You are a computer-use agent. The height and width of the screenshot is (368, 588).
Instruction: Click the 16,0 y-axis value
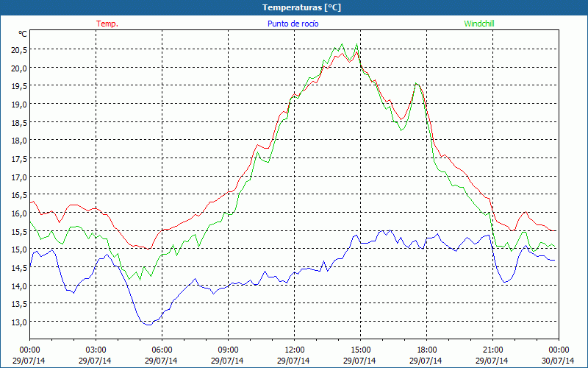18,213
